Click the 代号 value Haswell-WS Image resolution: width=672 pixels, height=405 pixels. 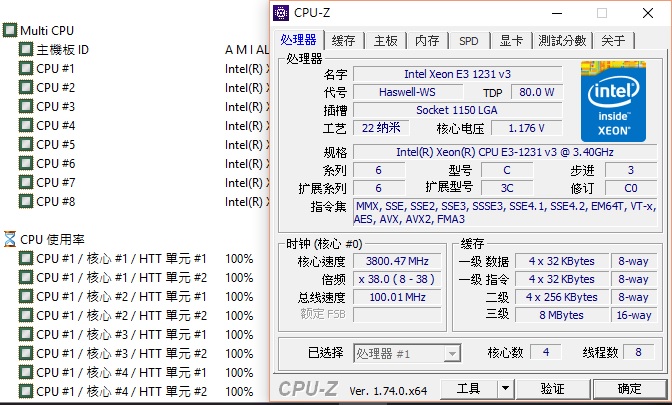(407, 92)
